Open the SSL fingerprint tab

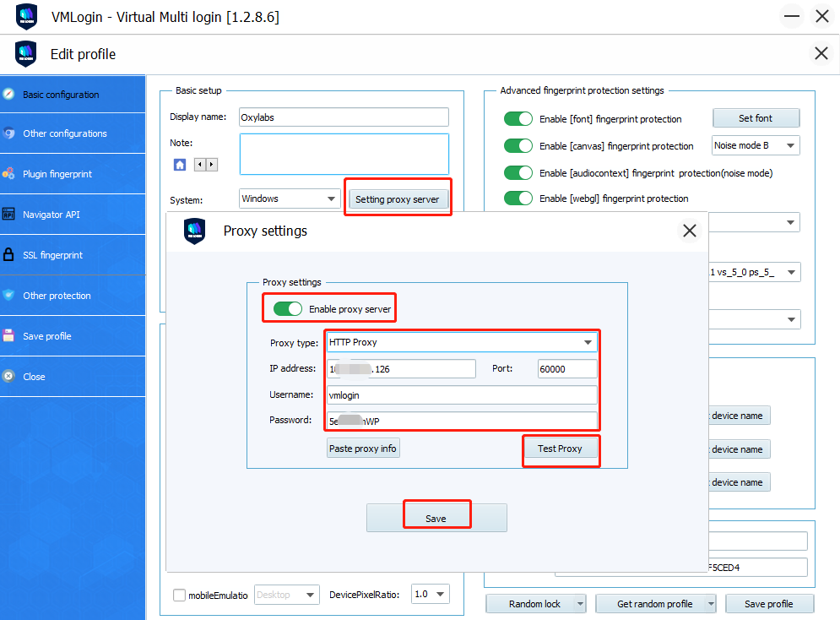pyautogui.click(x=73, y=255)
